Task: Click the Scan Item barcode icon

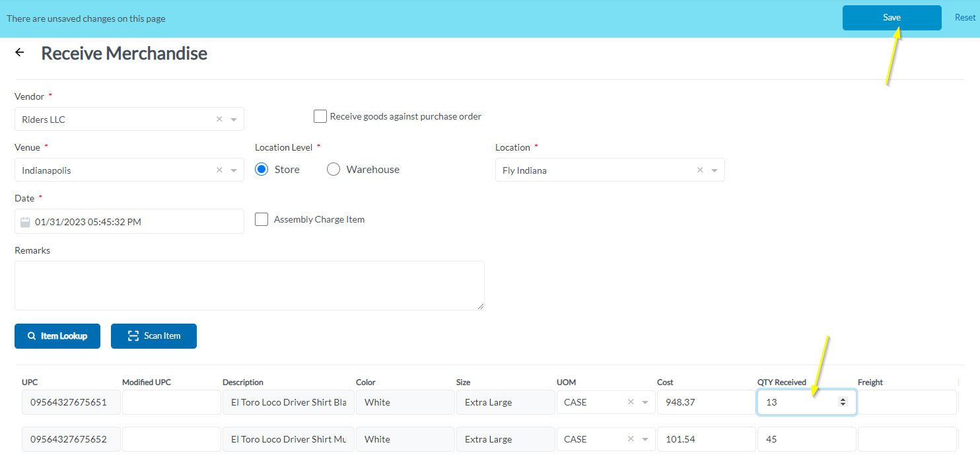Action: [133, 336]
